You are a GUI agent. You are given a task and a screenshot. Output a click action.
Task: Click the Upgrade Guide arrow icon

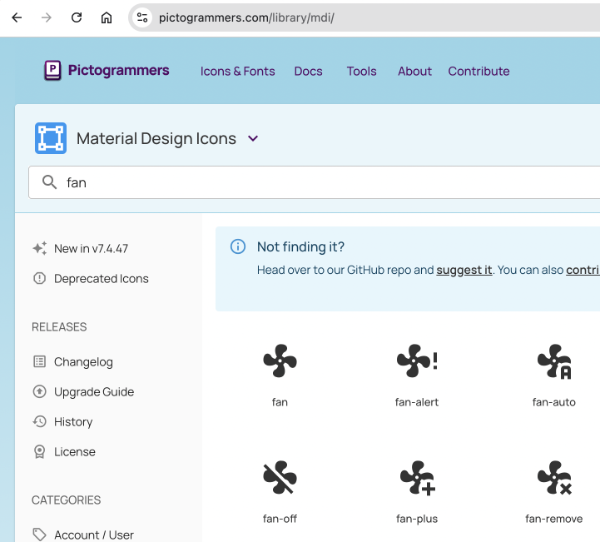click(39, 392)
